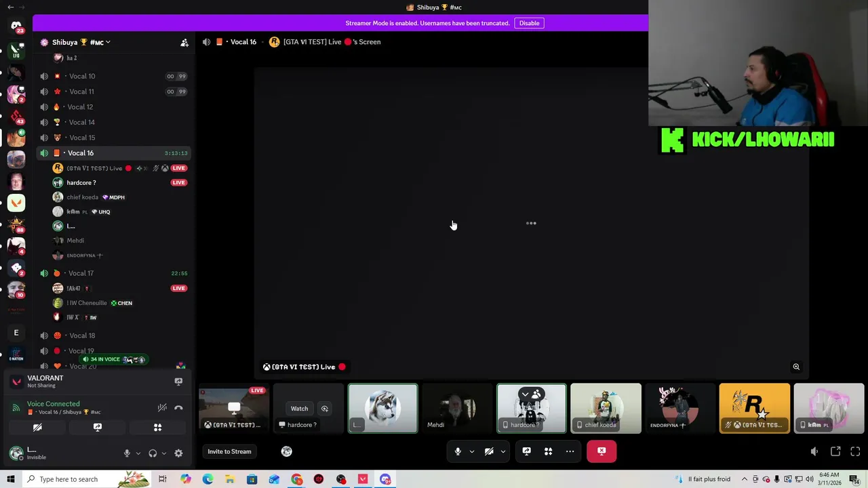Open the E server icon in sidebar
This screenshot has width=868, height=488.
click(16, 333)
